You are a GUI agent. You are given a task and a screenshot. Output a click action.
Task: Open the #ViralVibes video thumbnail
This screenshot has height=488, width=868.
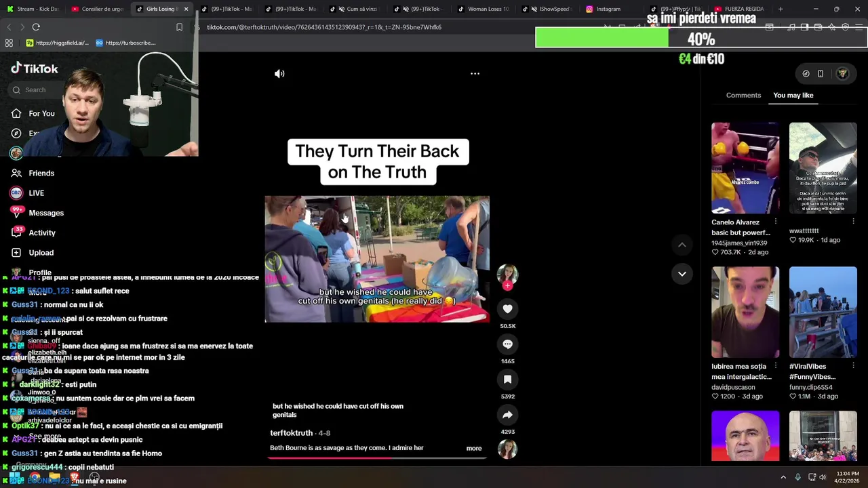823,312
